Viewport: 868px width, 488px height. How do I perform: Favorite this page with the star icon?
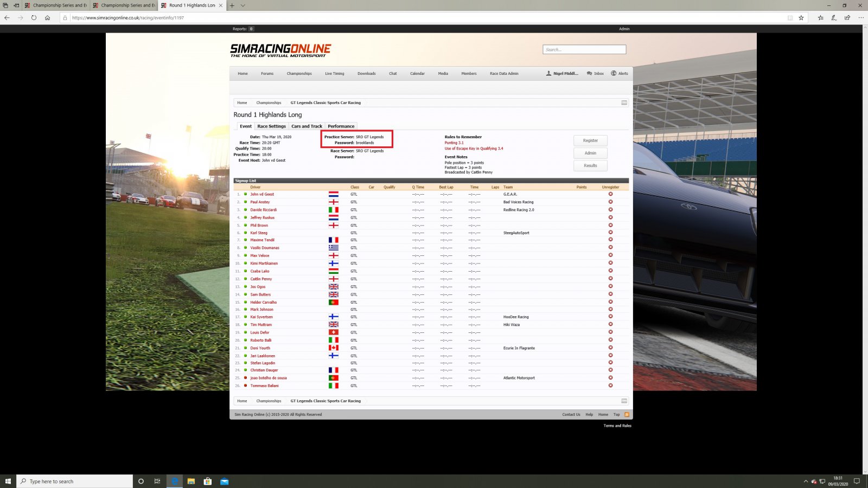tap(801, 17)
